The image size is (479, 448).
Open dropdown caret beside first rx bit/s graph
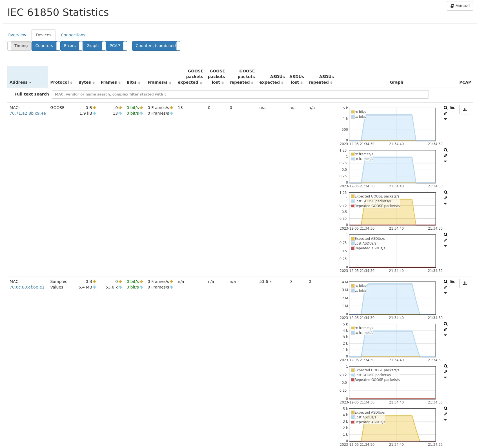pyautogui.click(x=445, y=119)
